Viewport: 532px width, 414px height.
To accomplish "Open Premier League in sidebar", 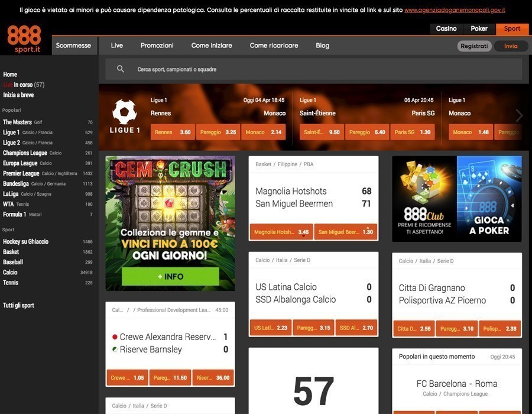I will point(47,173).
